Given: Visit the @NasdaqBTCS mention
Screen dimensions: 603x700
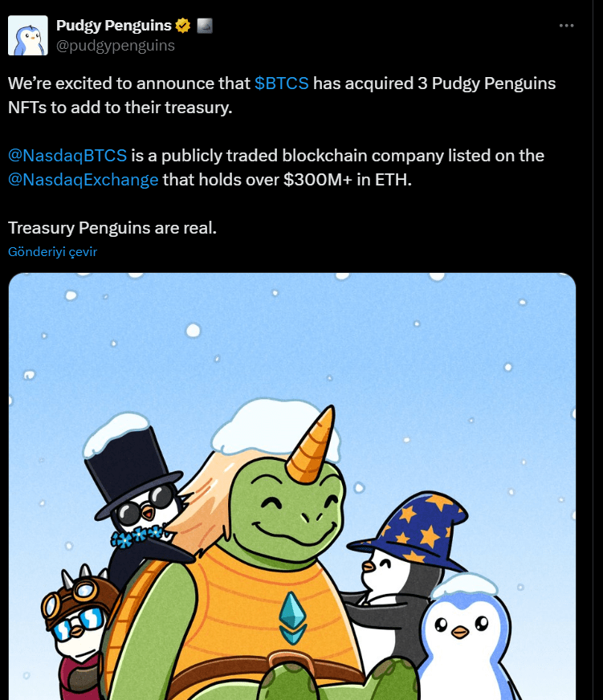Looking at the screenshot, I should pos(67,156).
